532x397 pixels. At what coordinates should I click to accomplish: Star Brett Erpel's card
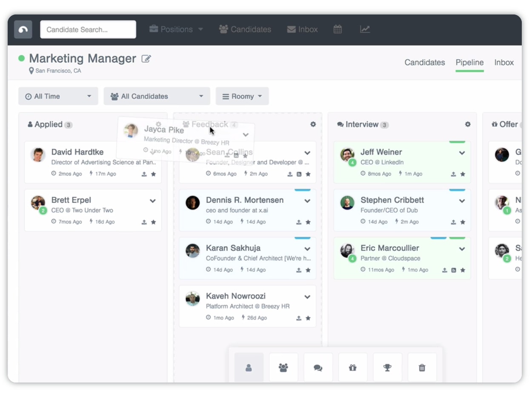(154, 222)
